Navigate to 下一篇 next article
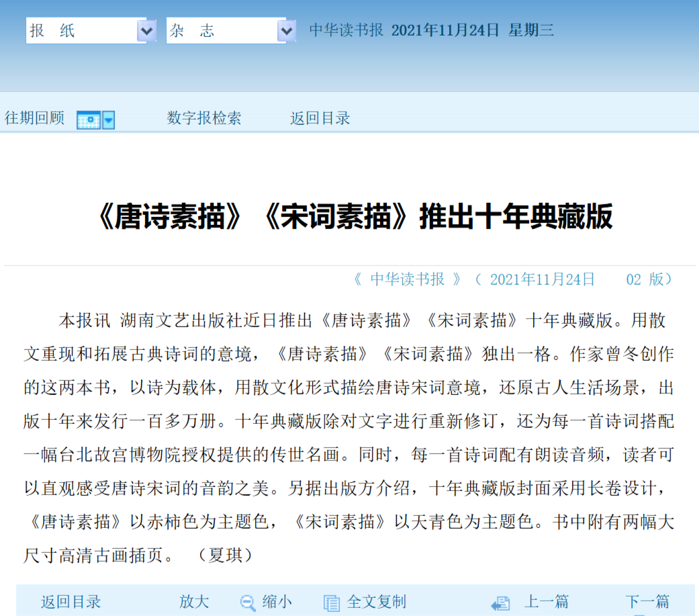Image resolution: width=699 pixels, height=616 pixels. click(x=648, y=602)
